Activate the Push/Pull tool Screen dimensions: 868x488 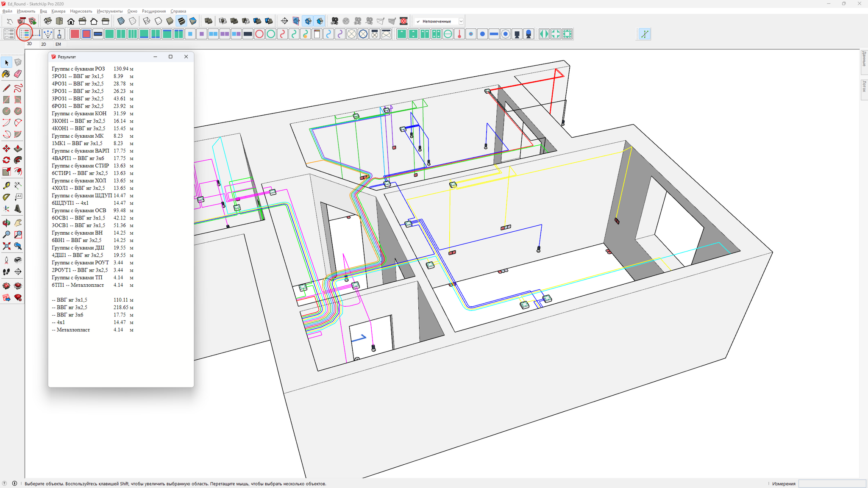click(x=18, y=149)
